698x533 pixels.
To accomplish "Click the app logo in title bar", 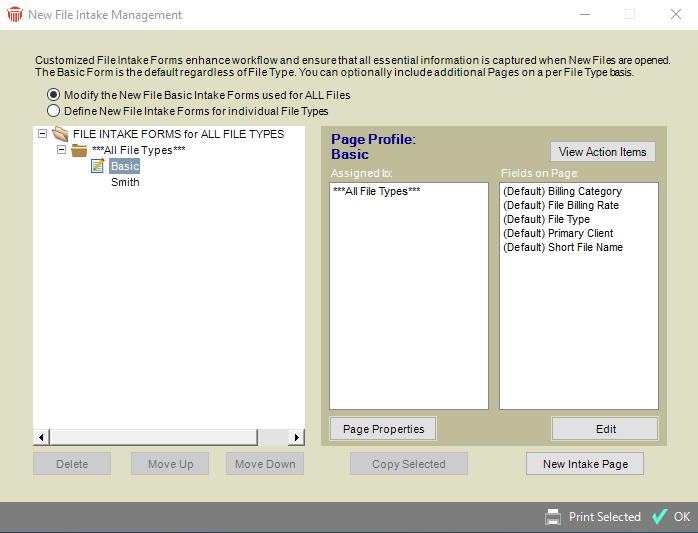I will (x=14, y=15).
